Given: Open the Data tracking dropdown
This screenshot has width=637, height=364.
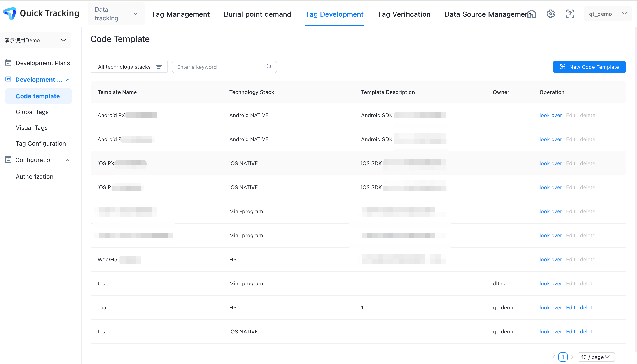Looking at the screenshot, I should click(116, 14).
